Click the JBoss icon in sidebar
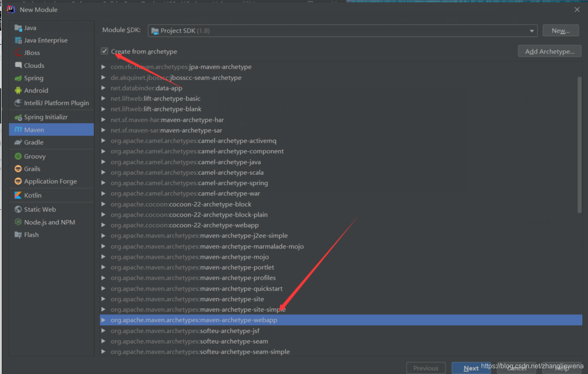The width and height of the screenshot is (588, 374). click(x=18, y=53)
